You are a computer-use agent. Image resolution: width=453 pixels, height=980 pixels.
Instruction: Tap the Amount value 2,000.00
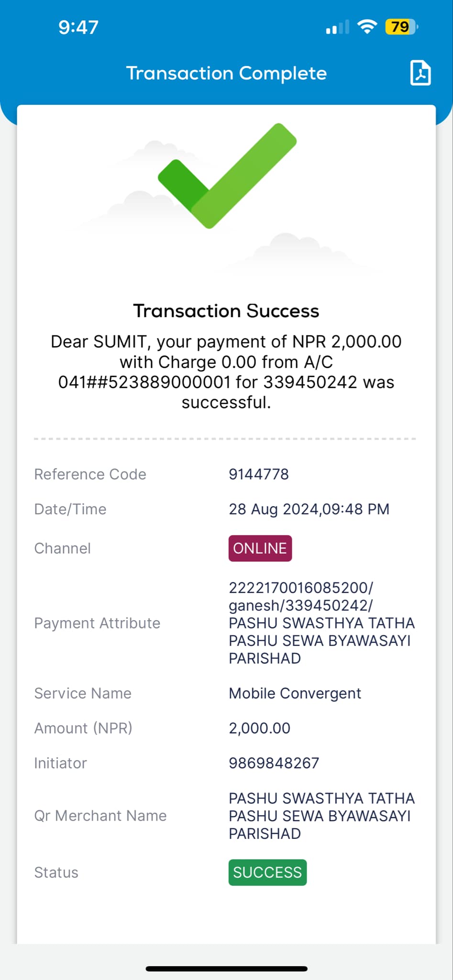coord(259,728)
